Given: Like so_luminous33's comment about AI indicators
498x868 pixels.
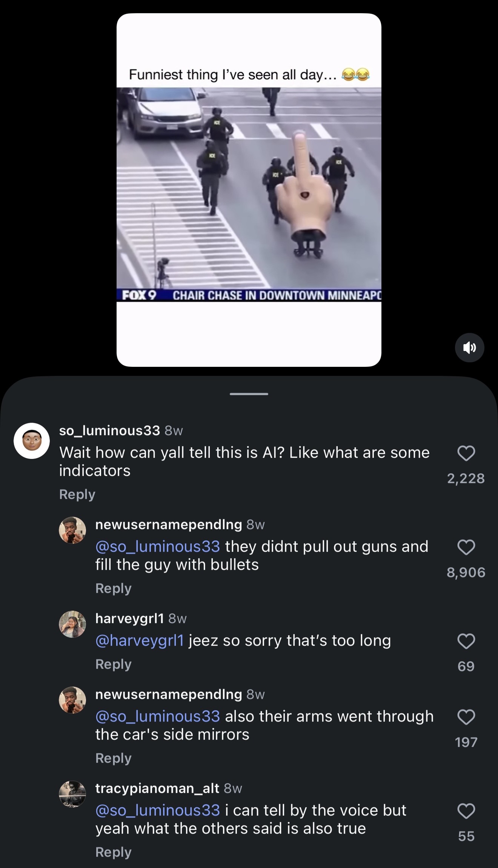Looking at the screenshot, I should pyautogui.click(x=466, y=453).
